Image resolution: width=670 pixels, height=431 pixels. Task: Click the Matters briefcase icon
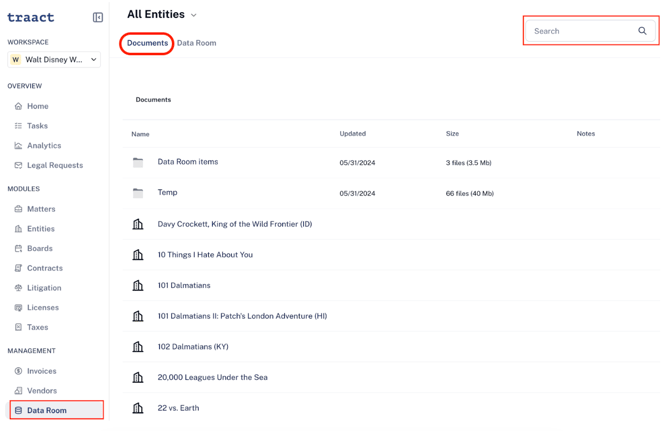click(18, 209)
